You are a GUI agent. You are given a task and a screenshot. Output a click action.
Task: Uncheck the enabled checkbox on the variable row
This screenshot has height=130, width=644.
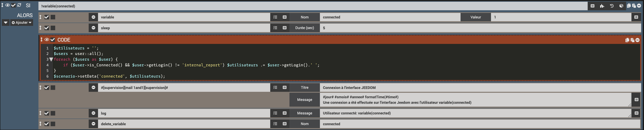[46, 17]
